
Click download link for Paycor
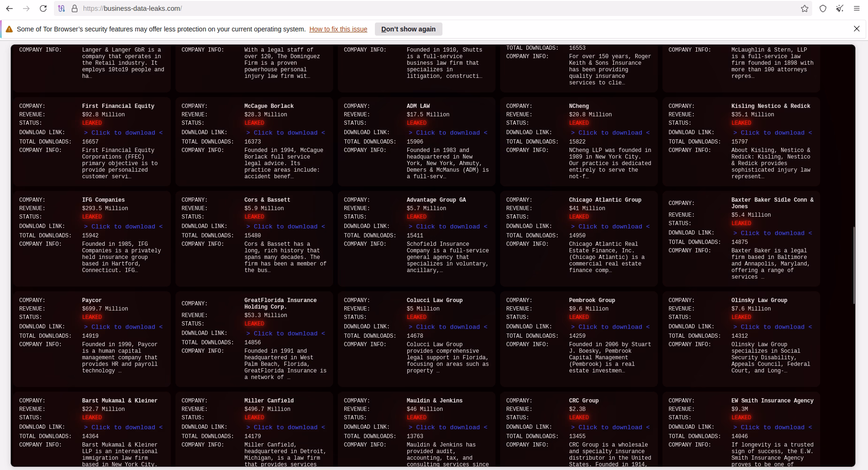pos(123,327)
